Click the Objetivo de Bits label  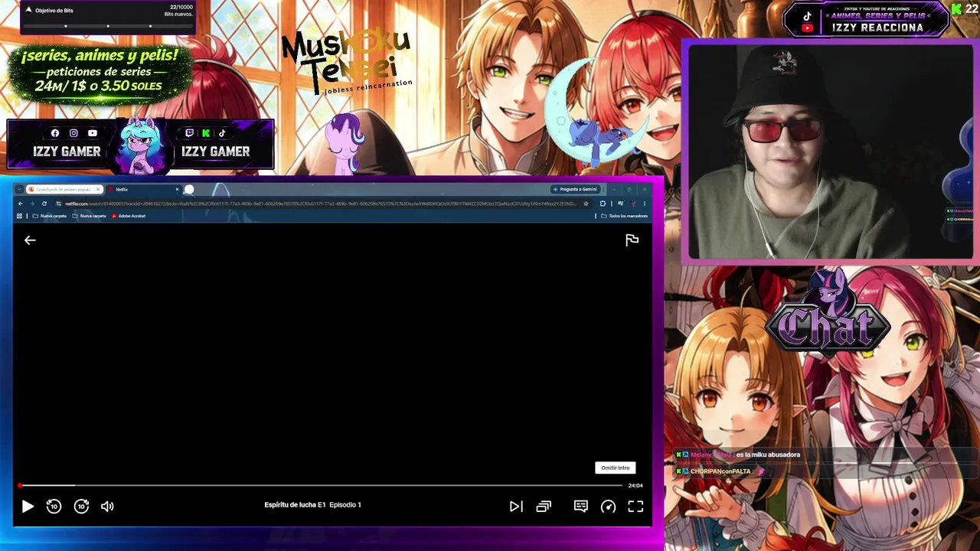click(x=54, y=11)
